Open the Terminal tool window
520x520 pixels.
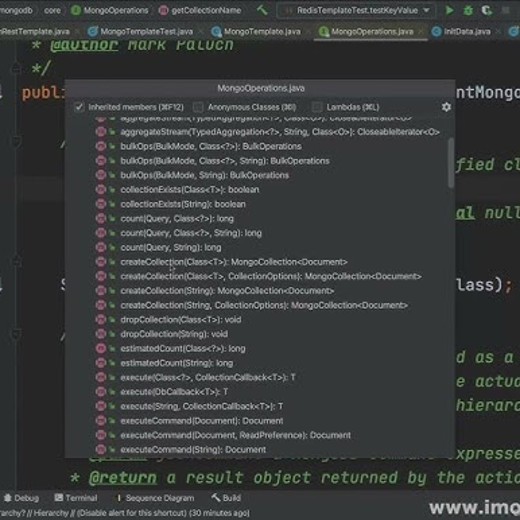[x=76, y=498]
